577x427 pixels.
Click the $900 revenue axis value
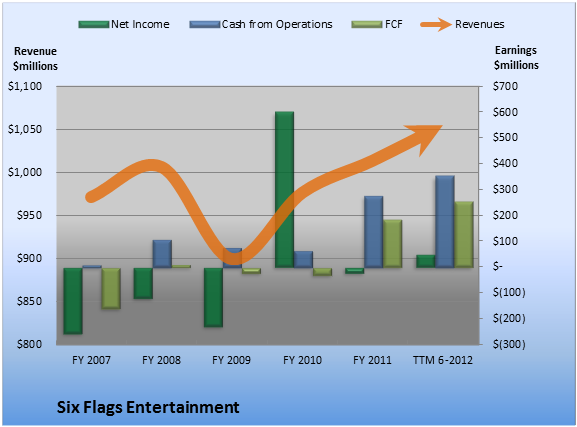pyautogui.click(x=29, y=258)
